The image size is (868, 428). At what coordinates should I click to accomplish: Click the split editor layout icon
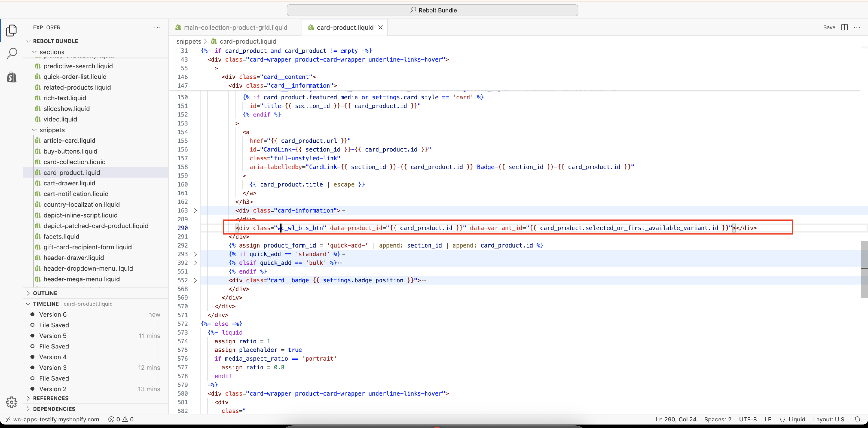pyautogui.click(x=844, y=27)
